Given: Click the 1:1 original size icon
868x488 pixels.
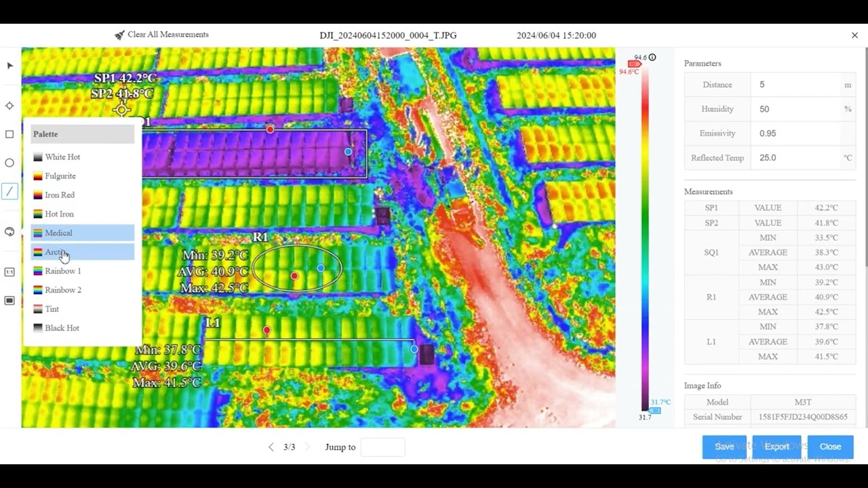Looking at the screenshot, I should pyautogui.click(x=9, y=272).
